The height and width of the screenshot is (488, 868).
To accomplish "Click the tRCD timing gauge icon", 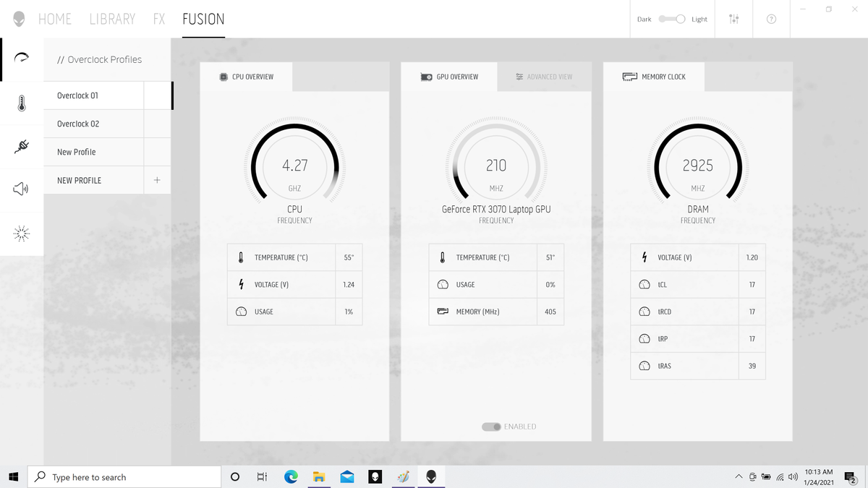I will tap(644, 312).
